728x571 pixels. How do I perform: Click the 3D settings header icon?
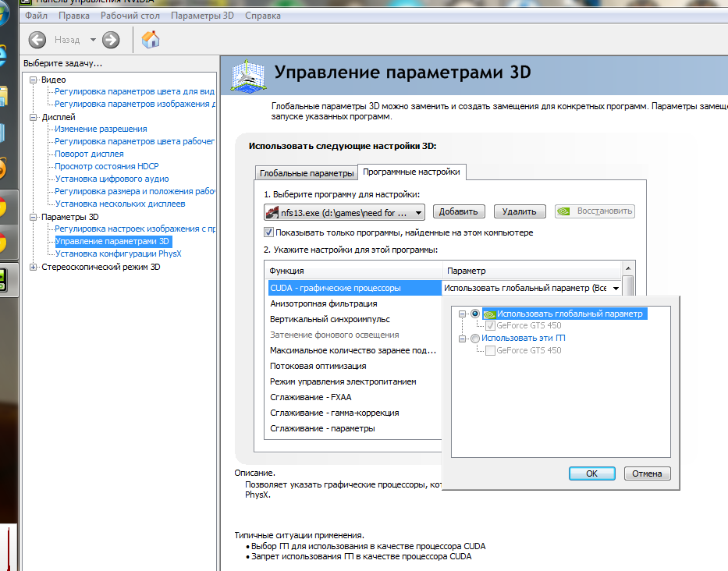(x=248, y=75)
